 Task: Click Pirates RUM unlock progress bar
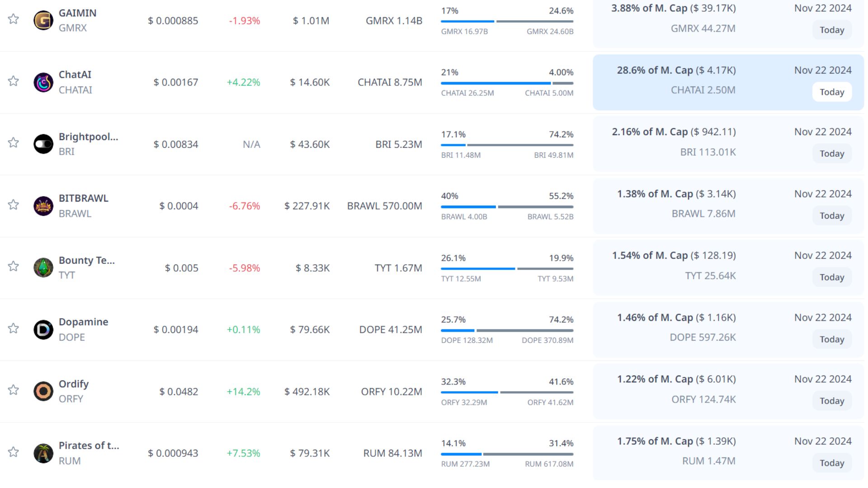click(507, 454)
